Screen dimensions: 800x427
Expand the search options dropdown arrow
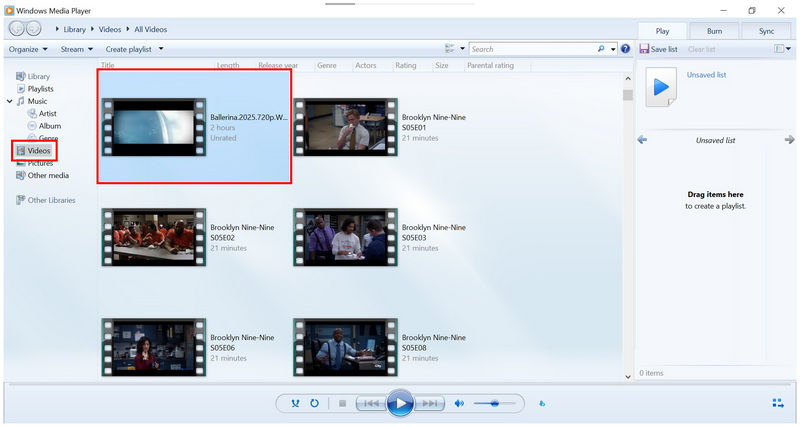pyautogui.click(x=613, y=49)
